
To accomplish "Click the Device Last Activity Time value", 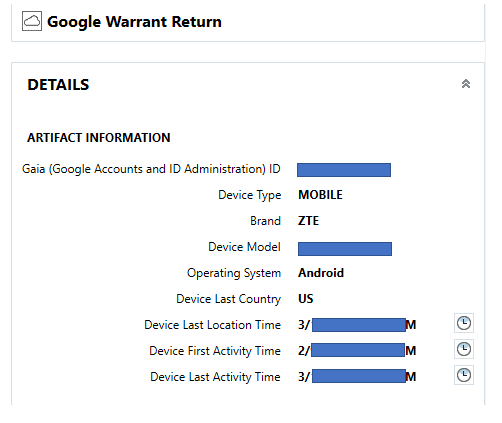I will [357, 377].
